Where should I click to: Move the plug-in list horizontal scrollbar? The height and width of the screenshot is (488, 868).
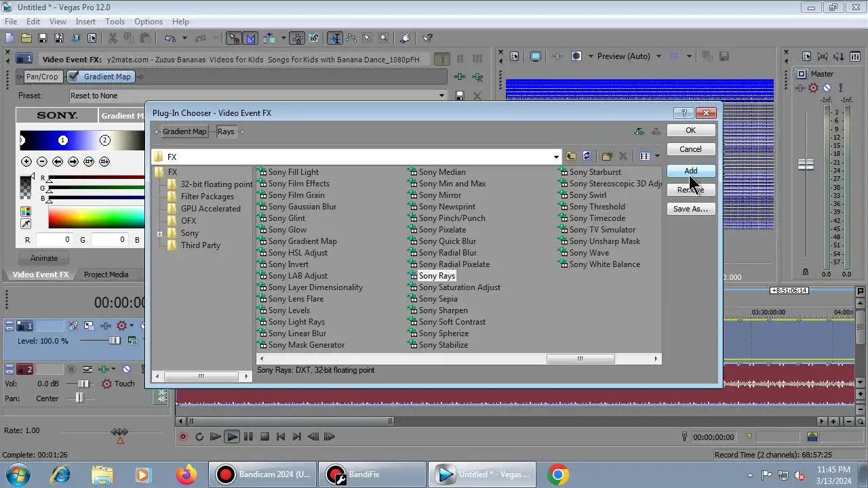pos(580,359)
